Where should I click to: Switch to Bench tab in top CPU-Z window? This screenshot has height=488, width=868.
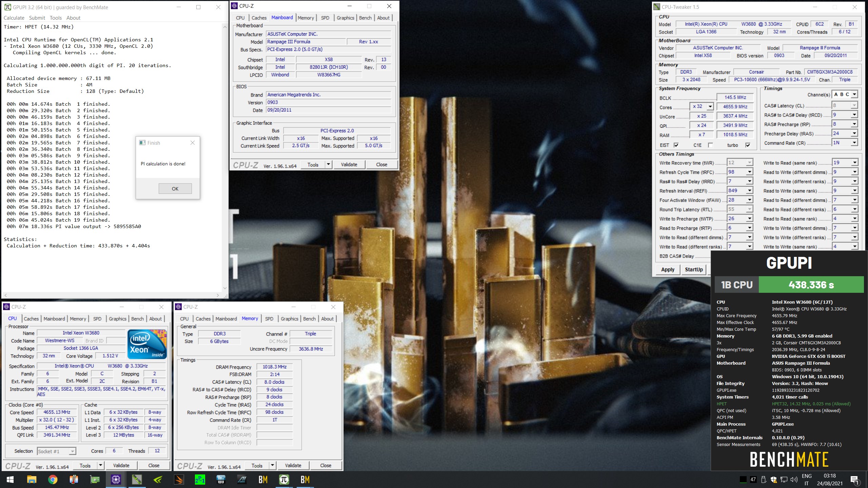(365, 18)
